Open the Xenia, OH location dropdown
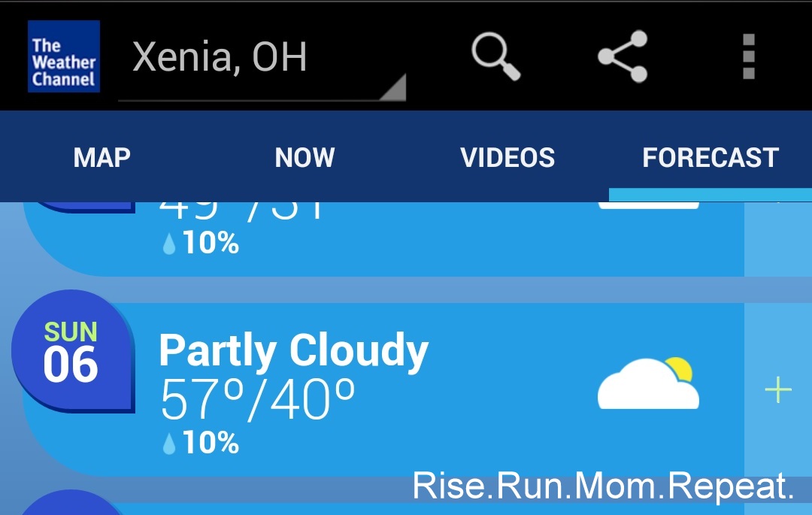This screenshot has height=515, width=812. (x=220, y=58)
